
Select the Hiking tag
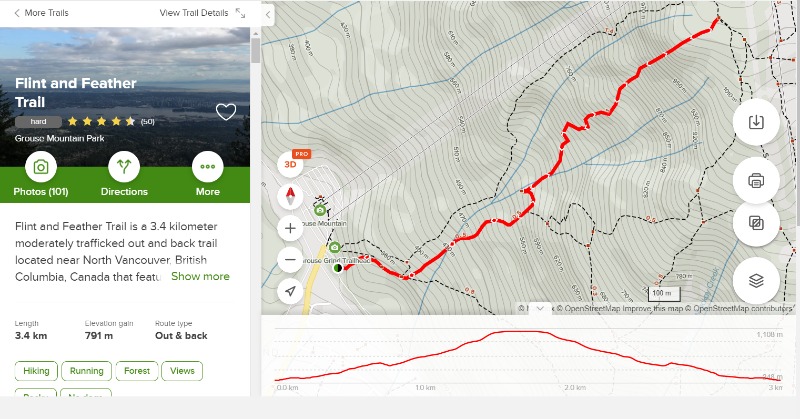pyautogui.click(x=36, y=371)
